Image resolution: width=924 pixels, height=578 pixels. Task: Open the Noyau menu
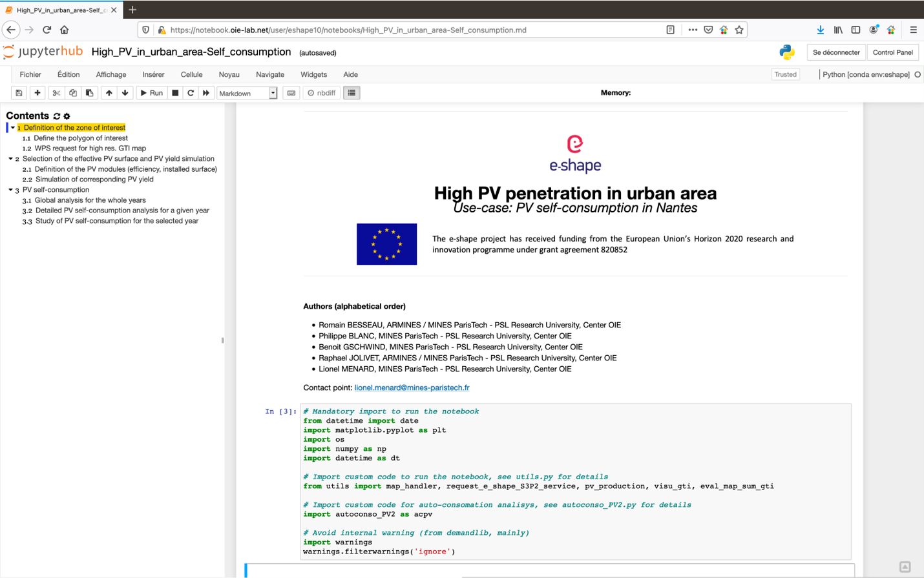pos(229,75)
